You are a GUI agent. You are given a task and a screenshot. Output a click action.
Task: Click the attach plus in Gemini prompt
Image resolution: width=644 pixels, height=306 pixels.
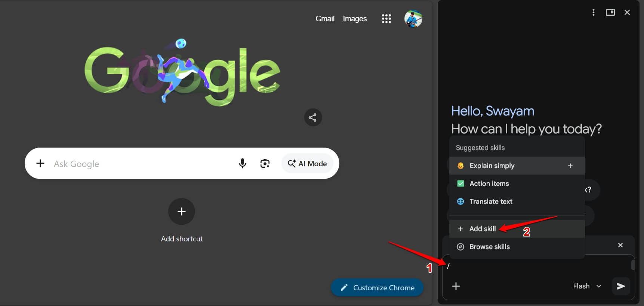456,286
